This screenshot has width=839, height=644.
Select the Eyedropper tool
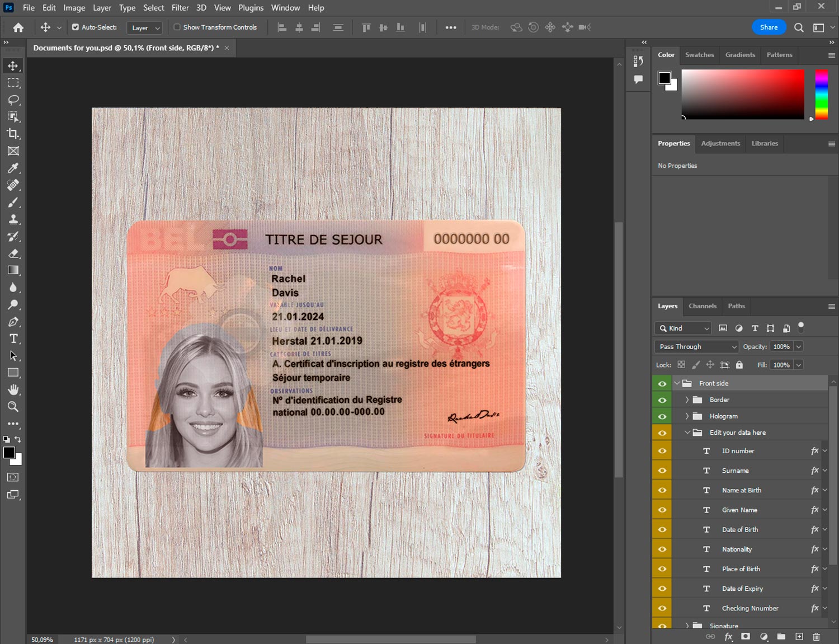tap(13, 168)
